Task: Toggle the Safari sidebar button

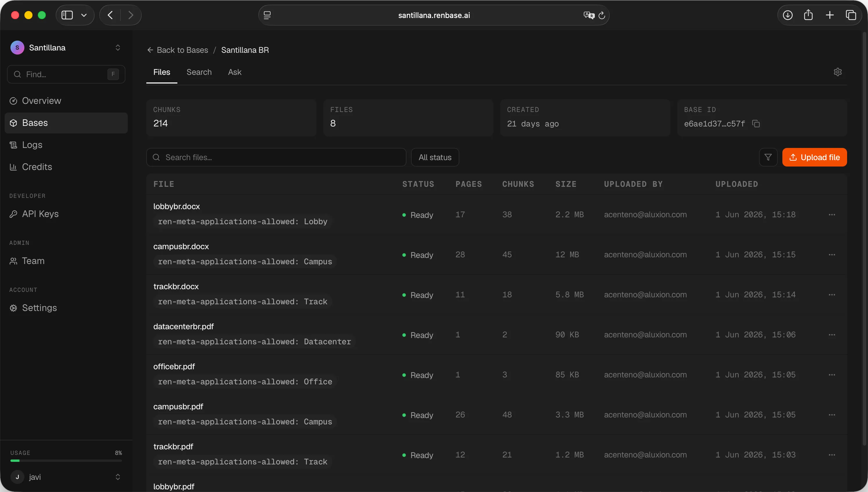Action: pos(67,15)
